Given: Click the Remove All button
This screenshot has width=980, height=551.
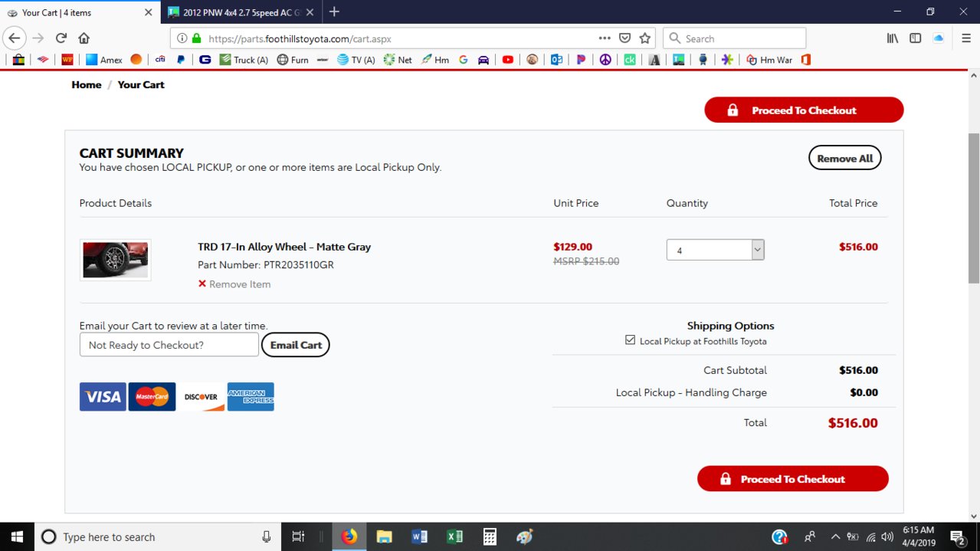Looking at the screenshot, I should pyautogui.click(x=844, y=158).
